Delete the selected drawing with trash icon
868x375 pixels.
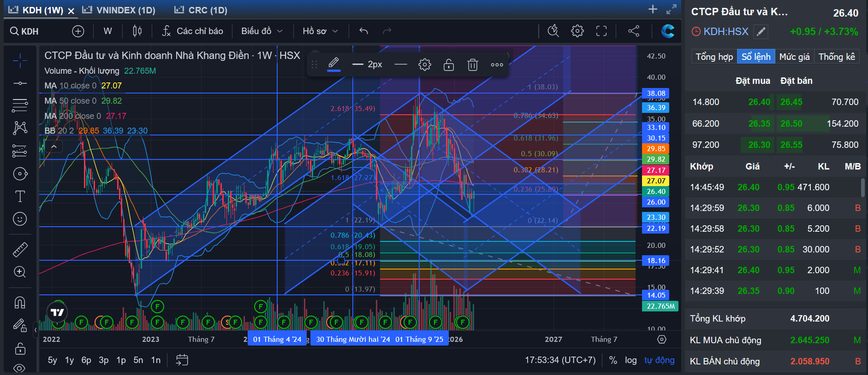pyautogui.click(x=472, y=65)
